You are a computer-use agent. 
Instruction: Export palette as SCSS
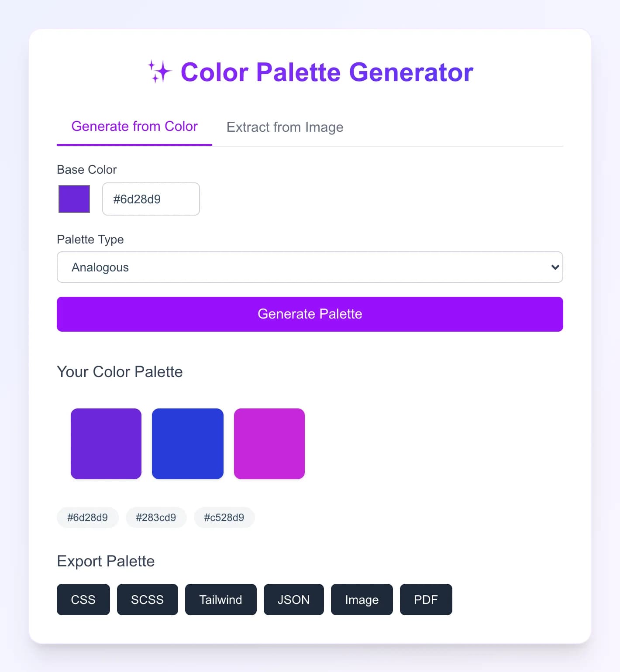click(x=148, y=600)
